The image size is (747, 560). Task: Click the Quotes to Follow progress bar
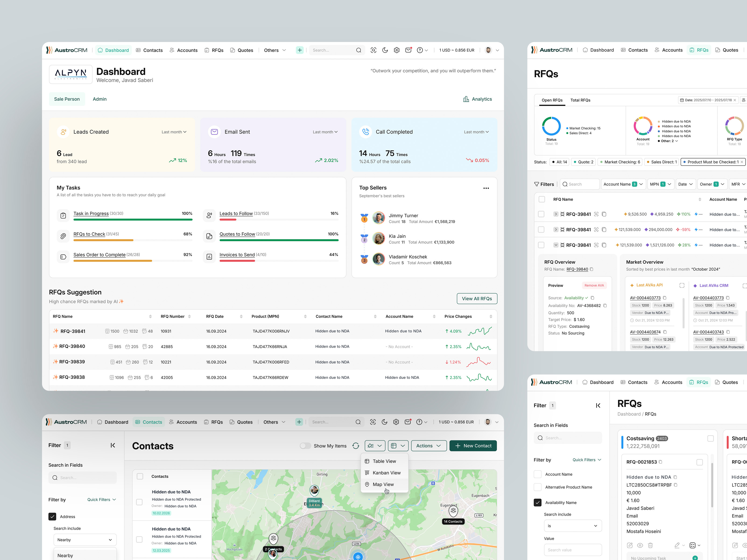point(279,240)
